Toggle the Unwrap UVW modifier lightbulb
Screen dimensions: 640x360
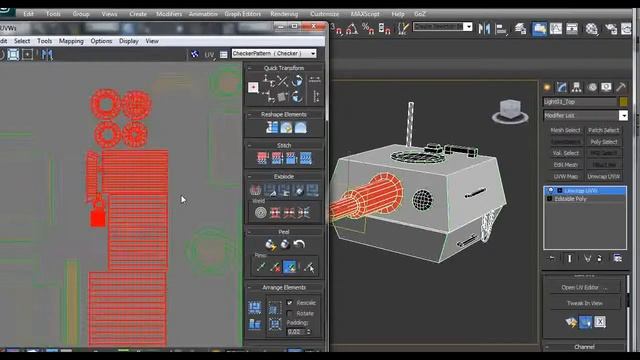click(x=551, y=190)
